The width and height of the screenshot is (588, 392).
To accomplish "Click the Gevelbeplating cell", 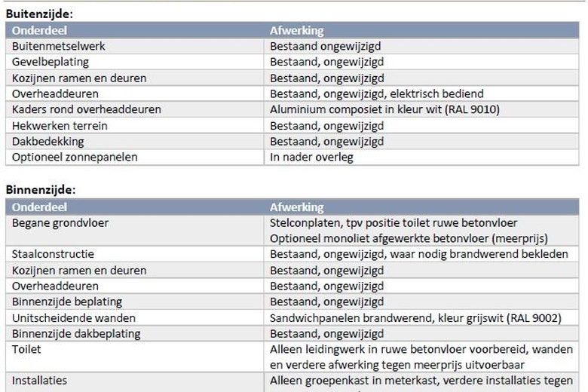I will (51, 62).
